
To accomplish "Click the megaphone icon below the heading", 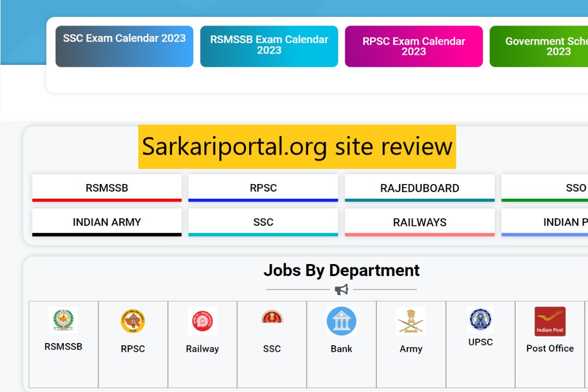I will tap(341, 289).
